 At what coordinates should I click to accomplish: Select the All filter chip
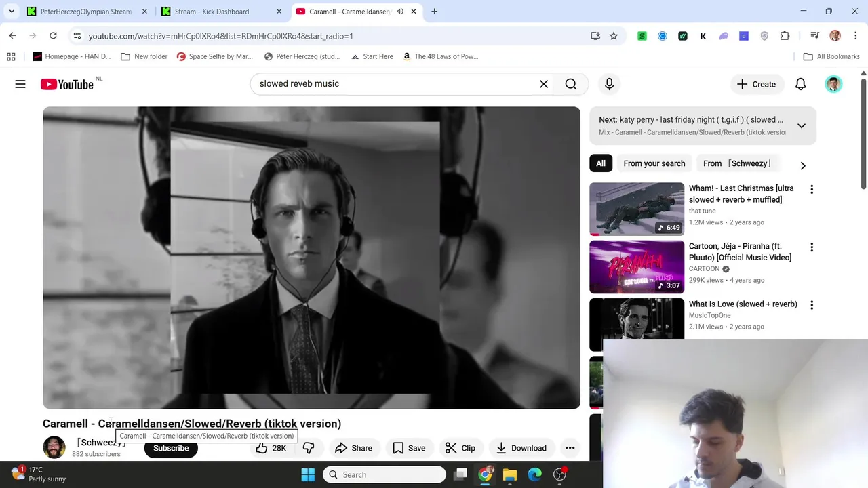click(601, 163)
